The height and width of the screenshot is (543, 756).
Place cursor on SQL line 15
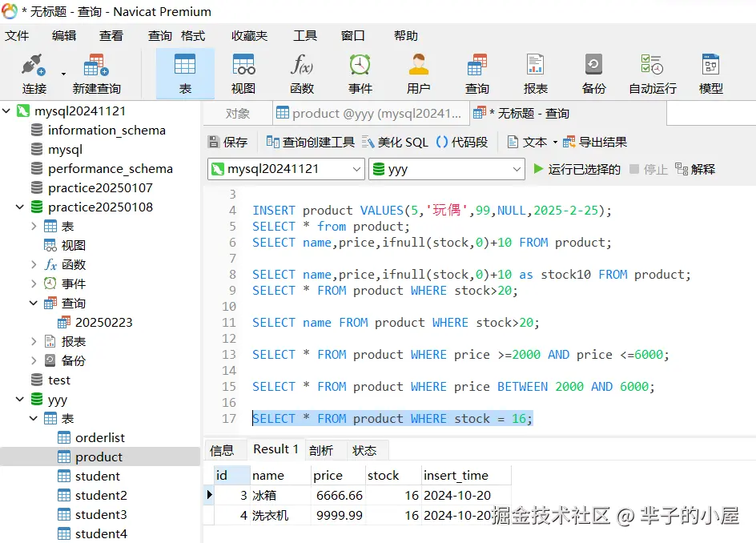pos(453,387)
